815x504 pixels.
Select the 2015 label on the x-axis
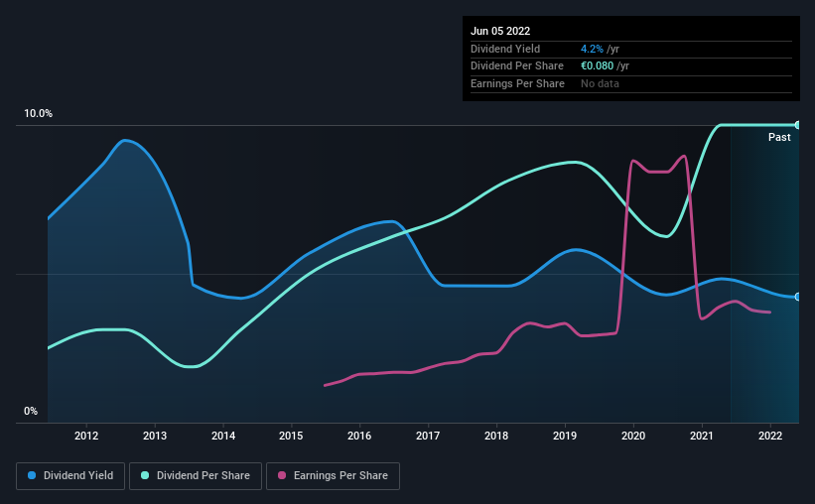point(291,436)
